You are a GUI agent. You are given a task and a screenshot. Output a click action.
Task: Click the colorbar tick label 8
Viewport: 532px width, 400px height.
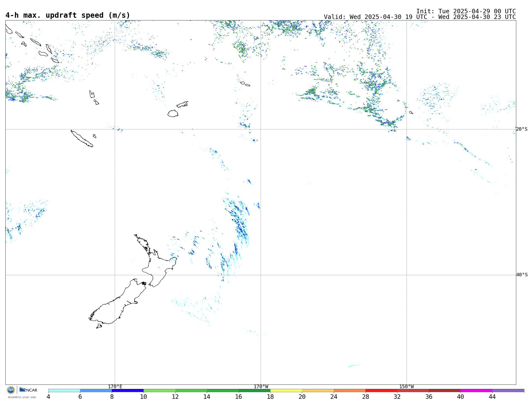(112, 397)
